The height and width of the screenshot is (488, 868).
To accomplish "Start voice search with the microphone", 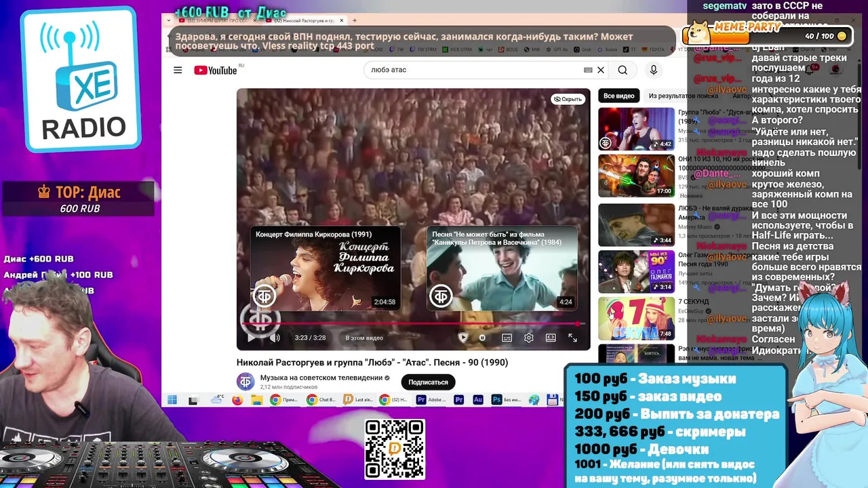I will click(x=653, y=70).
